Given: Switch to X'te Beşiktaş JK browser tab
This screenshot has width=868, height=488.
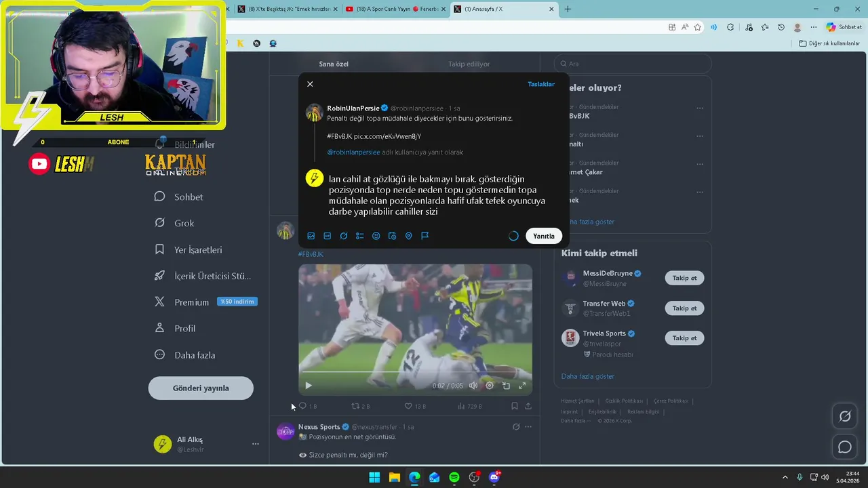Looking at the screenshot, I should (288, 9).
